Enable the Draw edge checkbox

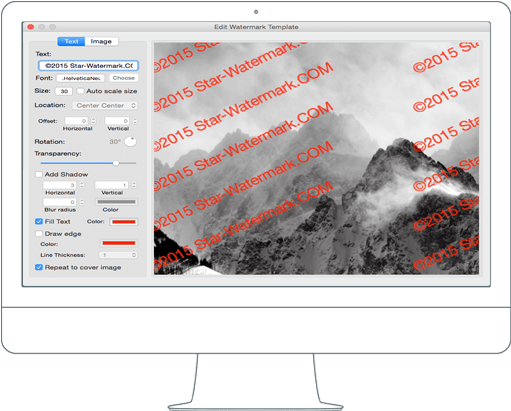pos(39,234)
